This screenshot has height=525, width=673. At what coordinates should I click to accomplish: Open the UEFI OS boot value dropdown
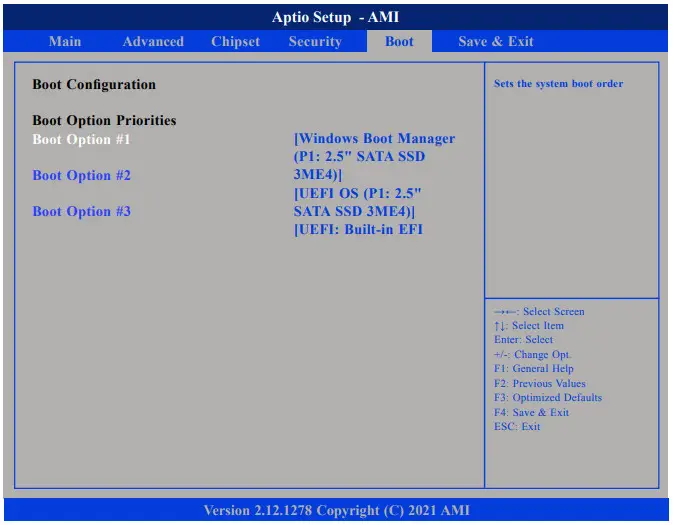358,202
